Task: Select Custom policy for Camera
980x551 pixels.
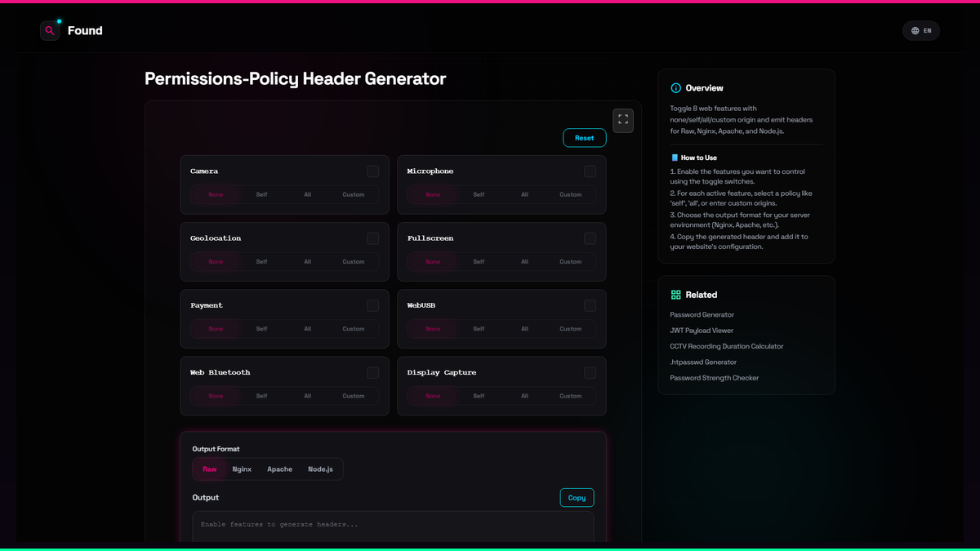Action: pyautogui.click(x=354, y=194)
